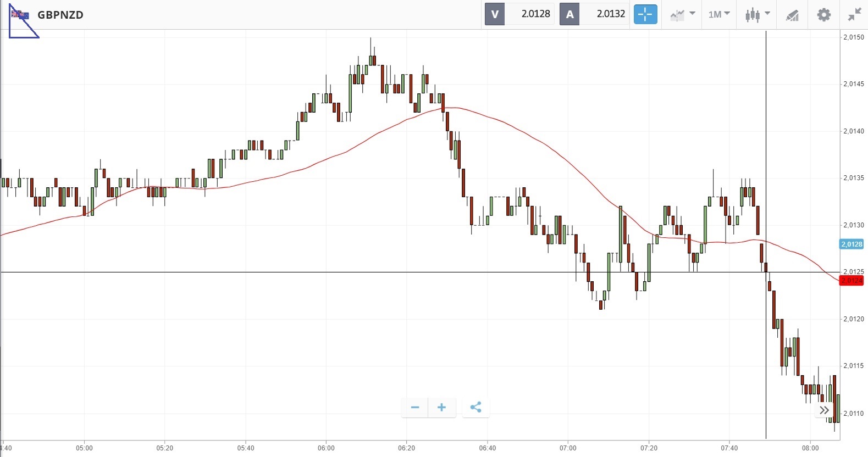This screenshot has width=868, height=457.
Task: Click the A buy price 2.0132 button
Action: 594,14
